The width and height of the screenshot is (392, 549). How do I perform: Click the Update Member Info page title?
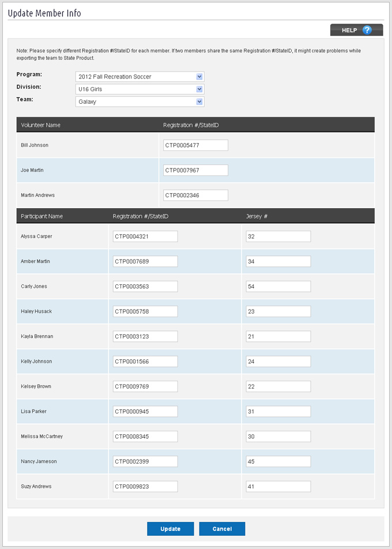(44, 13)
